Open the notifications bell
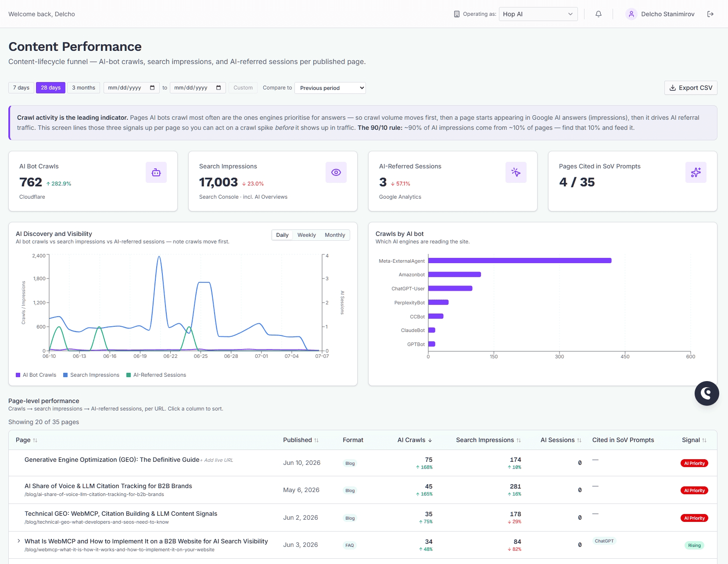728x564 pixels. point(598,14)
